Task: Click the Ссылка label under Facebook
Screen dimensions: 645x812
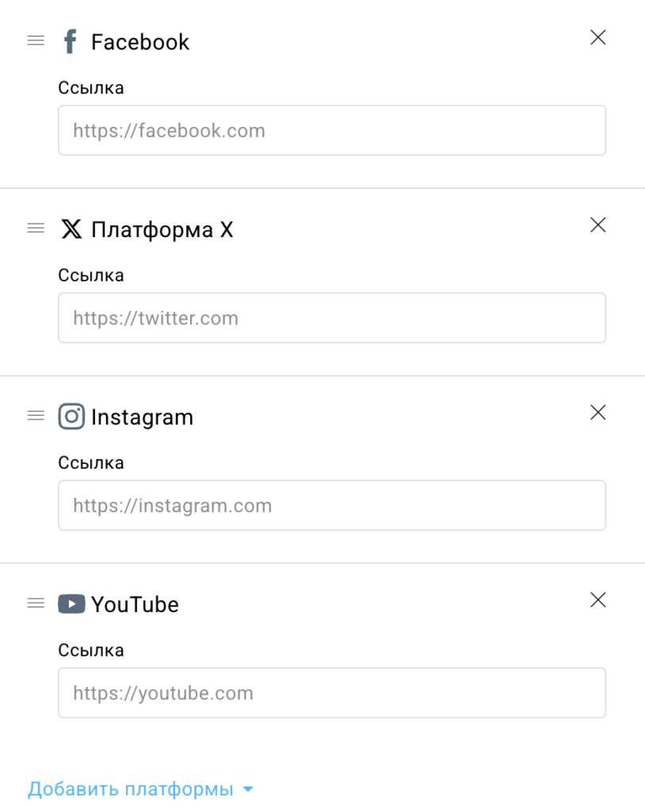Action: click(x=91, y=88)
